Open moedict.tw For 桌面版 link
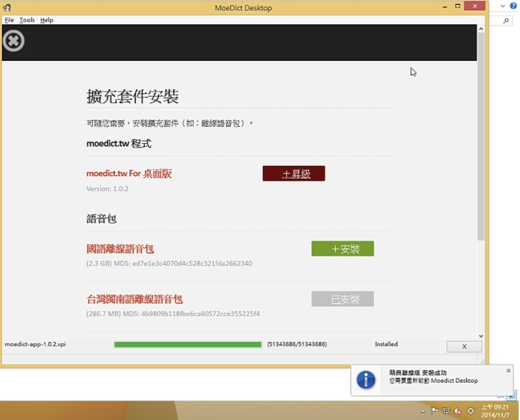The width and height of the screenshot is (520, 420). click(x=129, y=173)
